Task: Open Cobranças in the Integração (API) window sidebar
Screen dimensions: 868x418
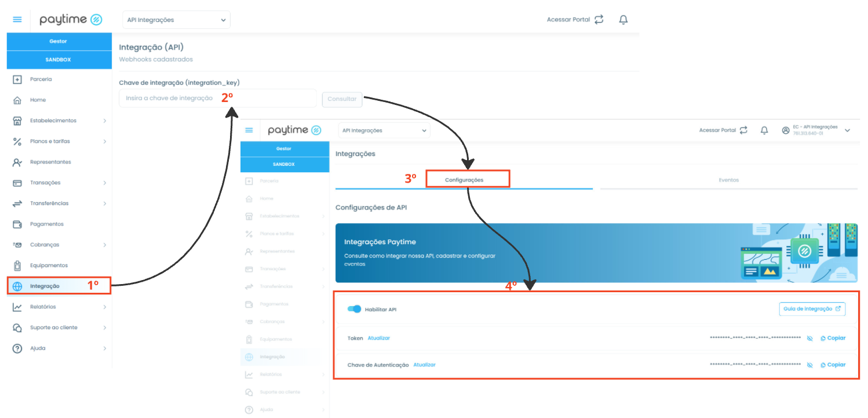Action: point(59,245)
